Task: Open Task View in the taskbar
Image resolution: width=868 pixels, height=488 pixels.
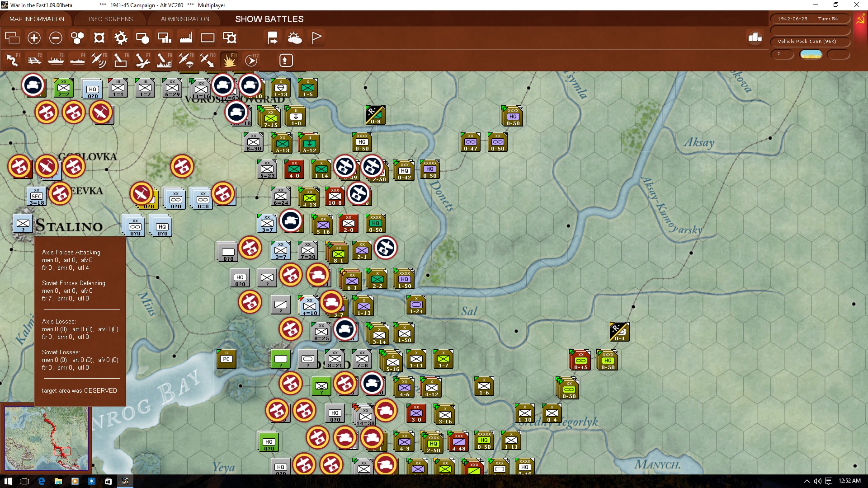Action: tap(24, 481)
